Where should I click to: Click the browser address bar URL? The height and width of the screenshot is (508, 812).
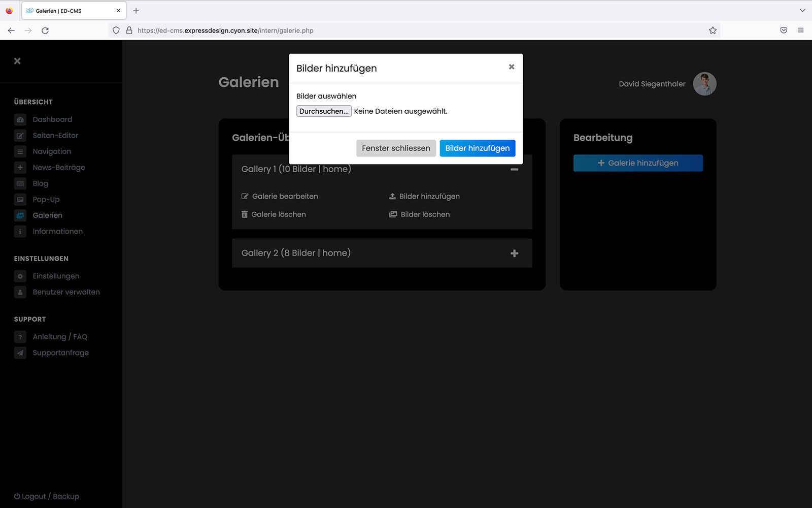click(225, 30)
